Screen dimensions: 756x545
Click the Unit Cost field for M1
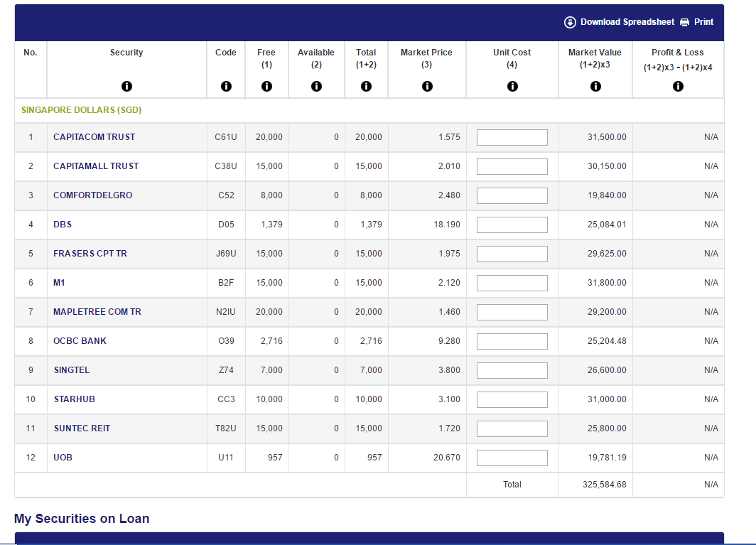click(x=512, y=283)
